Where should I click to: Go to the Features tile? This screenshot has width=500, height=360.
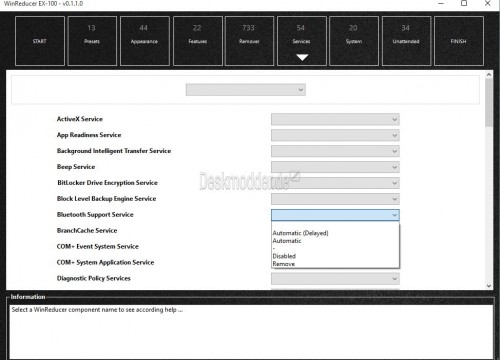(198, 41)
